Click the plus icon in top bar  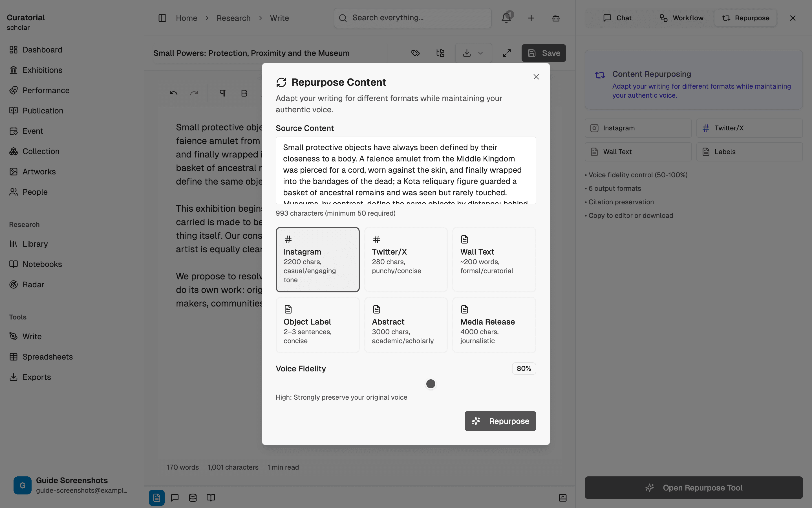531,18
